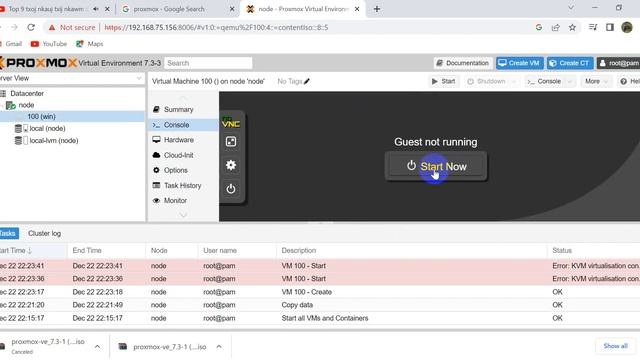Open the YouTube bookmark

click(x=49, y=44)
